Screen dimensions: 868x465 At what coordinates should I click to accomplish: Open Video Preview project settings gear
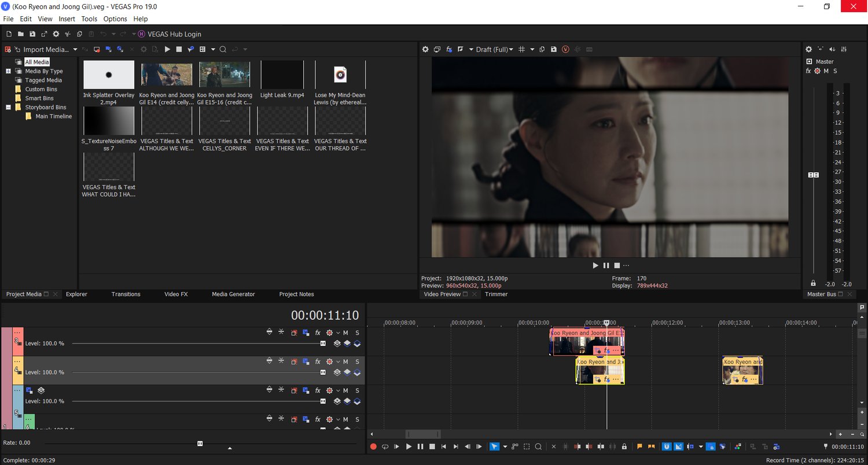425,49
